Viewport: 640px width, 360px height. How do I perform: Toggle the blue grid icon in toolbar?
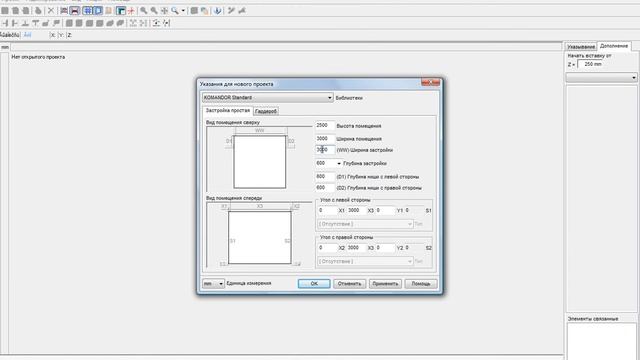tap(87, 11)
